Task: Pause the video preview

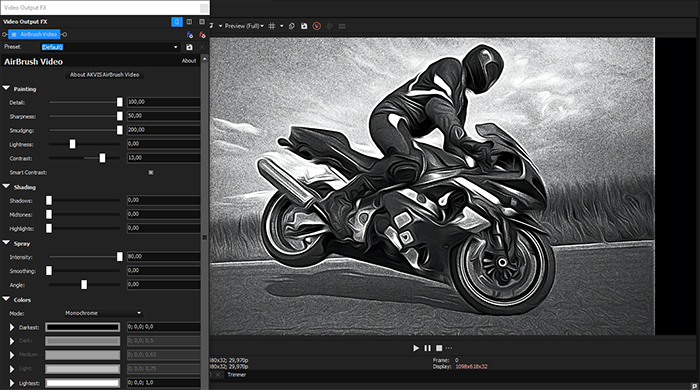Action: click(427, 348)
